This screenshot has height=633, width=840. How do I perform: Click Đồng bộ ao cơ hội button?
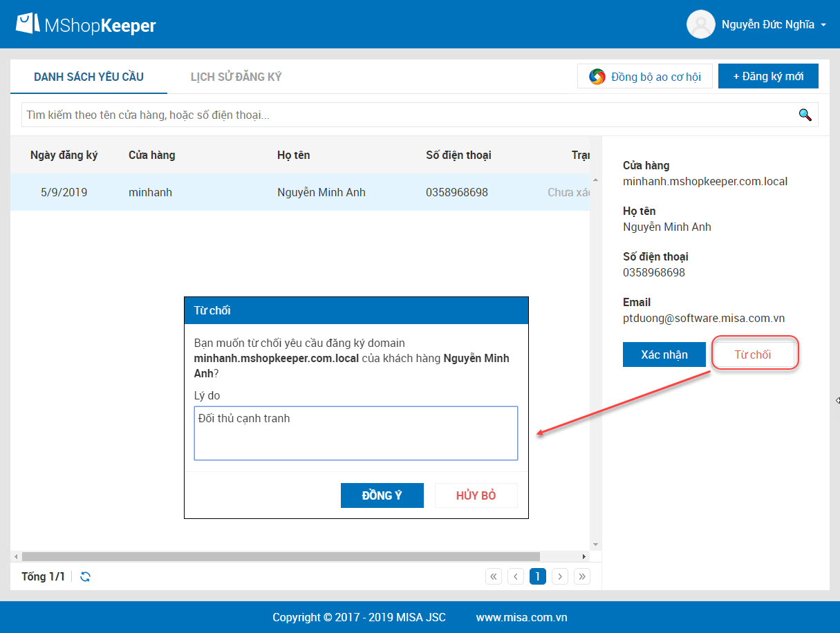click(x=645, y=77)
